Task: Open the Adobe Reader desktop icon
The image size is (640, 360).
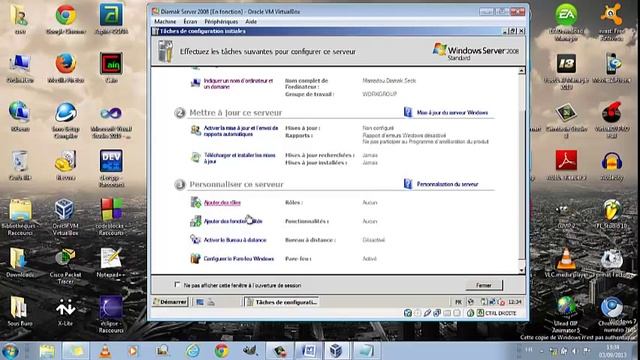Action: (566, 165)
